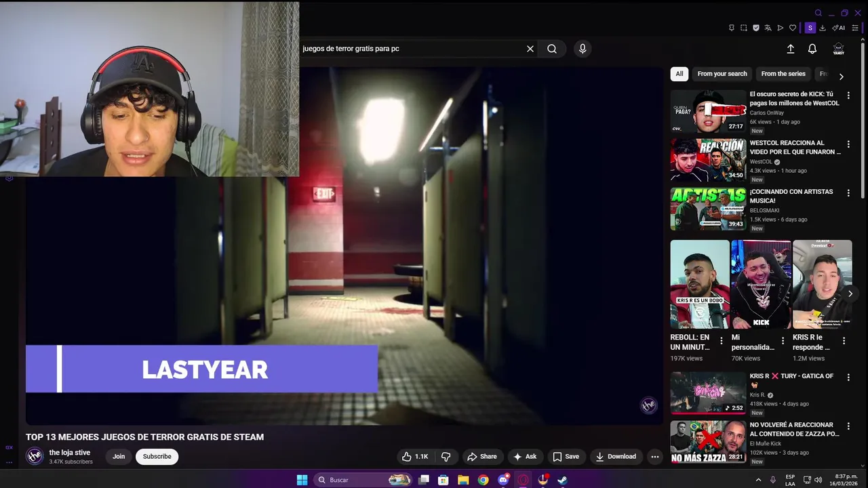Click the ad blocker shield icon

tap(756, 28)
